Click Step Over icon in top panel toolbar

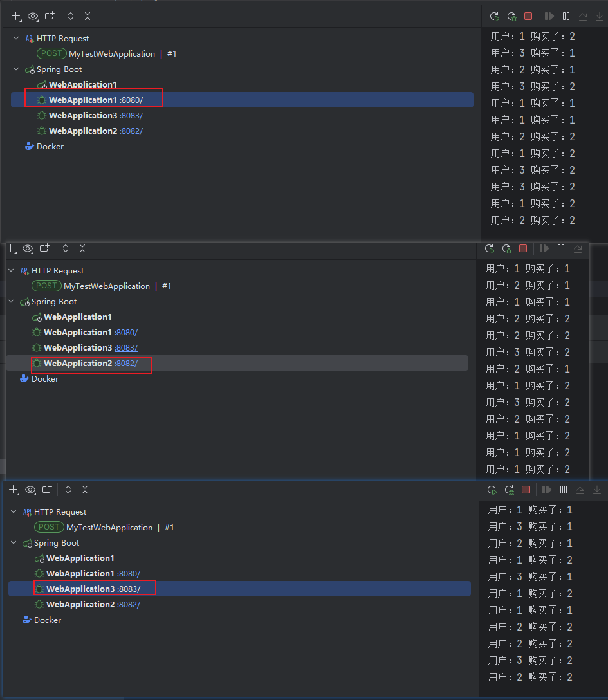coord(583,17)
